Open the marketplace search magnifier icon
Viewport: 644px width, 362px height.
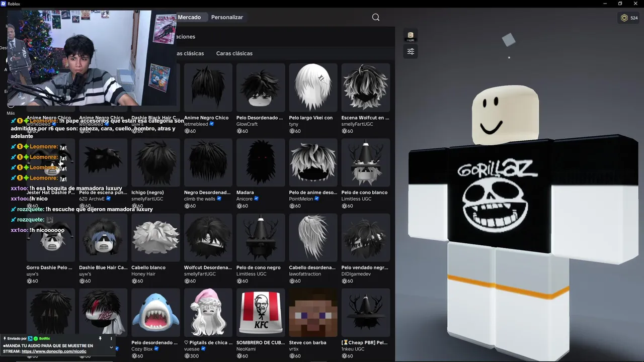[x=376, y=17]
